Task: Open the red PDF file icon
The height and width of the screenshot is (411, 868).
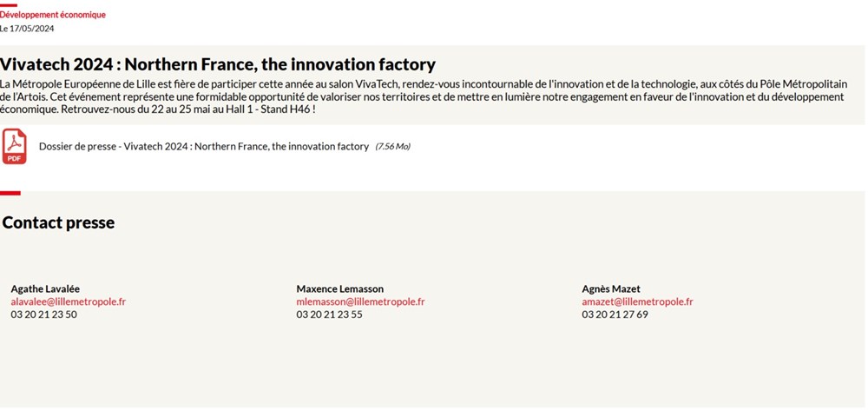Action: point(15,146)
